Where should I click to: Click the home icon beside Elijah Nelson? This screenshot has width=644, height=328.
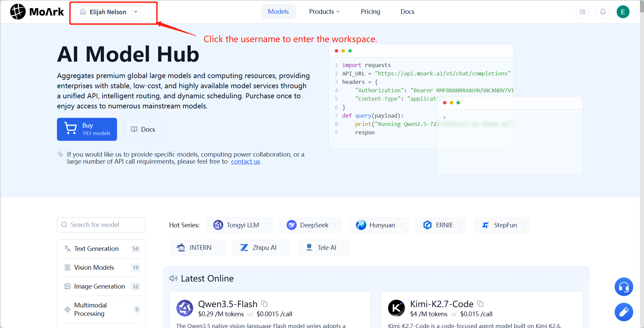pyautogui.click(x=83, y=12)
